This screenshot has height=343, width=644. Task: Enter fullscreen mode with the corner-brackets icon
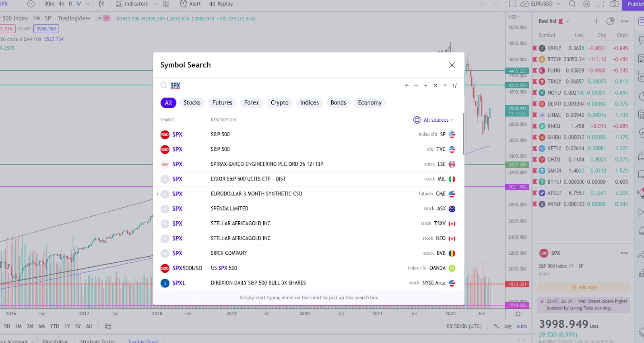pyautogui.click(x=601, y=4)
